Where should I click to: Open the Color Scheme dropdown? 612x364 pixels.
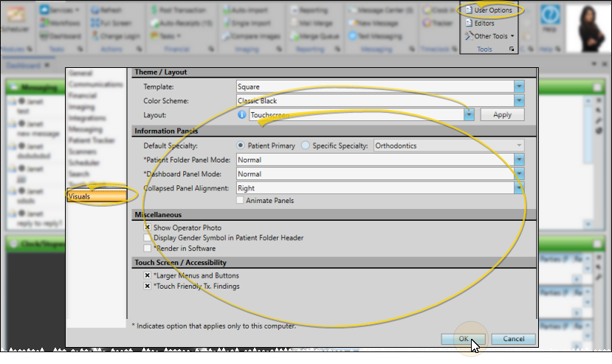tap(519, 100)
